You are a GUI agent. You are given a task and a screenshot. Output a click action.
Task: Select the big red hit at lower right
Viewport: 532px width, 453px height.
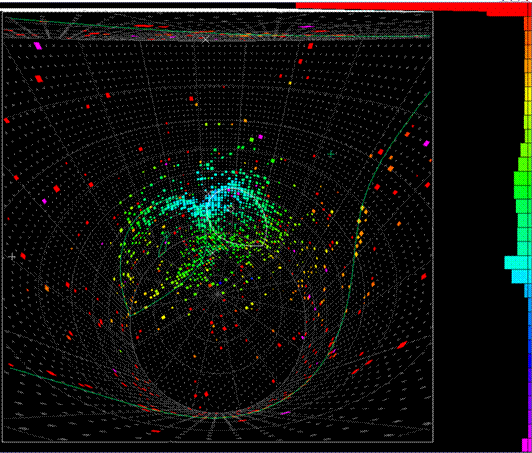(402, 345)
